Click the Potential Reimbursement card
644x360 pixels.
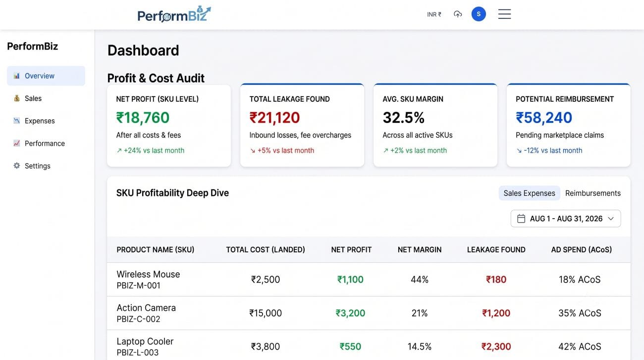click(569, 125)
